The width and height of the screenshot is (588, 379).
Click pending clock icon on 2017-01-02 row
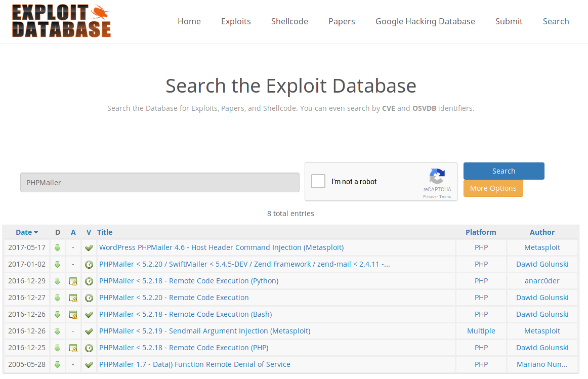pyautogui.click(x=89, y=265)
